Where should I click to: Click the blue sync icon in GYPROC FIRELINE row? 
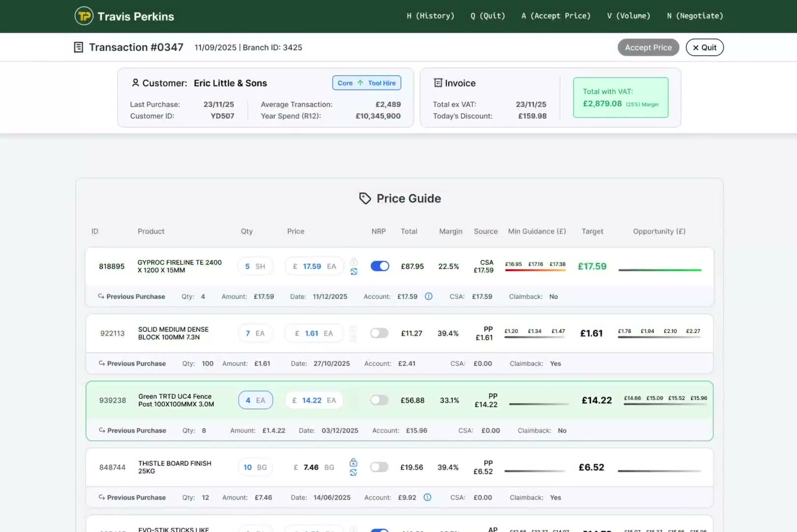pos(354,271)
